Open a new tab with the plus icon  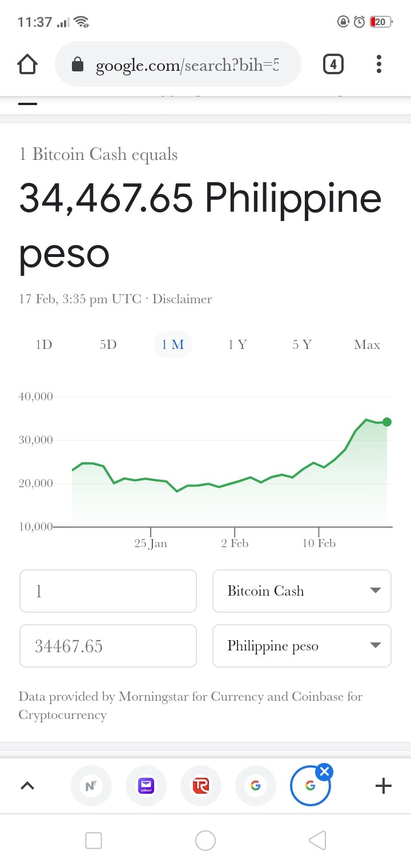pyautogui.click(x=384, y=786)
